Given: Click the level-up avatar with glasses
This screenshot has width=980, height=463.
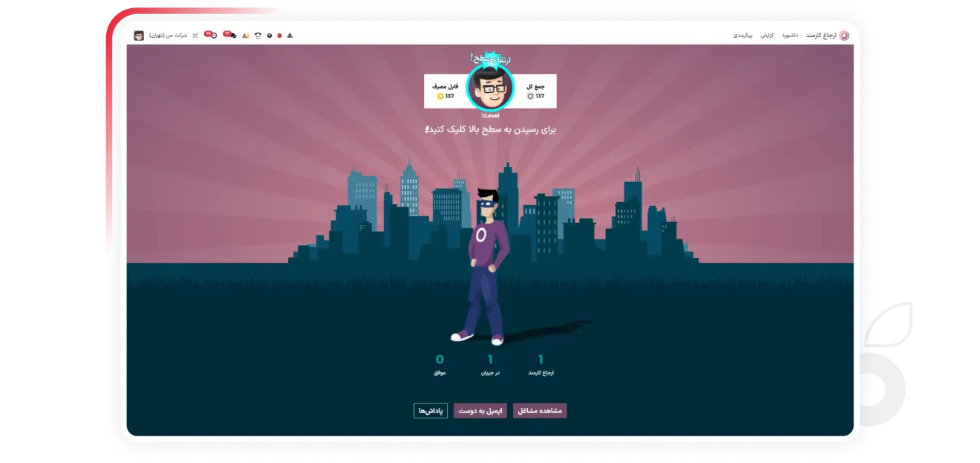Looking at the screenshot, I should 490,88.
